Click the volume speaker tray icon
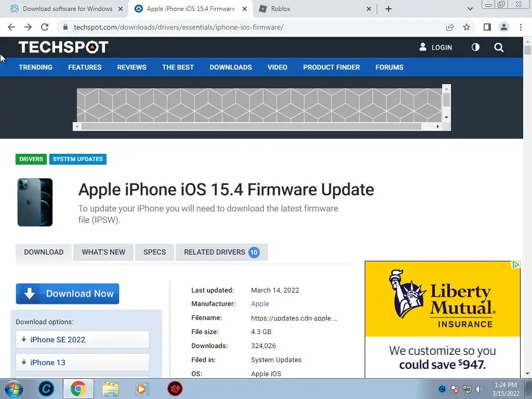 pyautogui.click(x=480, y=389)
